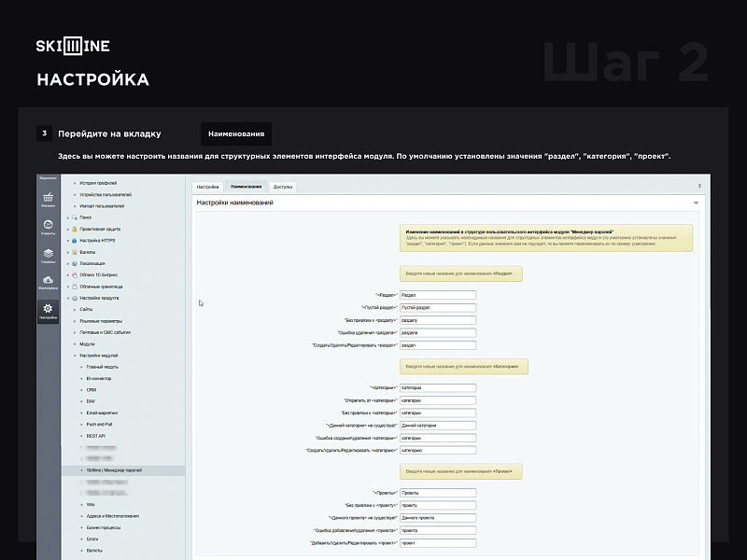Focus the «Проекты» name input field
Image resolution: width=747 pixels, height=560 pixels.
[437, 493]
